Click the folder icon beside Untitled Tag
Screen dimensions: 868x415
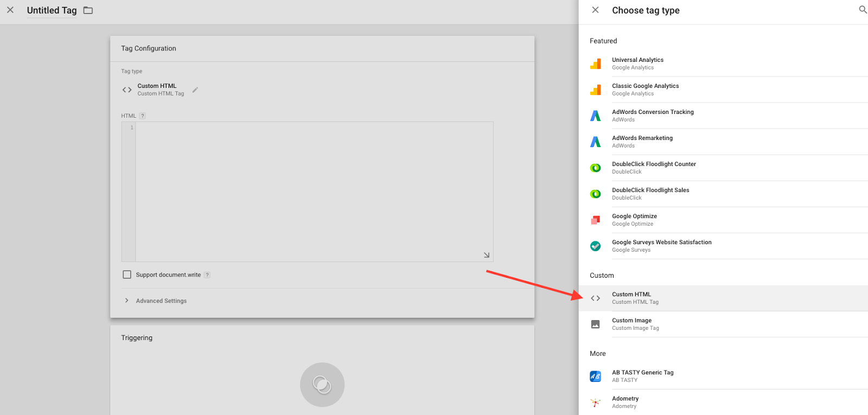point(88,10)
